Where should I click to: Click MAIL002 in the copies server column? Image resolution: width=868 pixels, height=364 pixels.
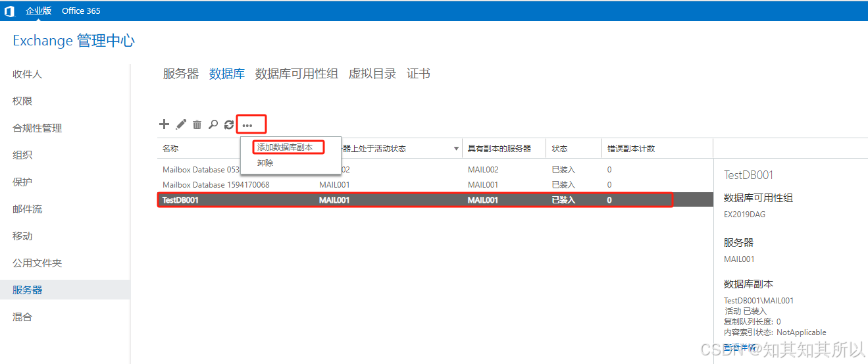click(483, 170)
